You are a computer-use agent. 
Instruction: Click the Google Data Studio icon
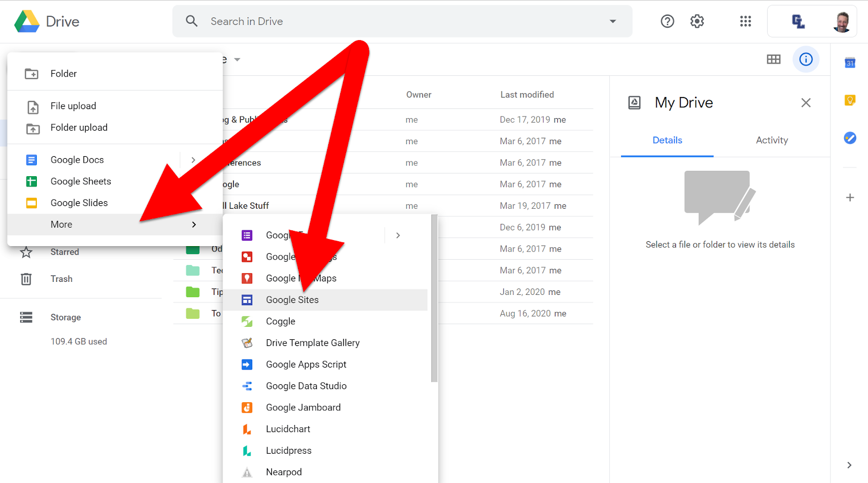pos(247,386)
